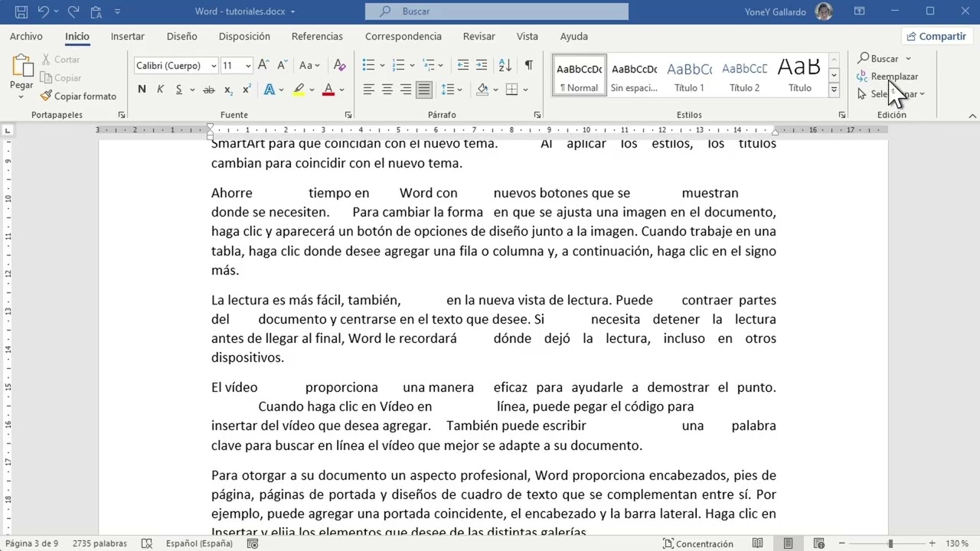980x551 pixels.
Task: Toggle bulleted list
Action: (x=368, y=65)
